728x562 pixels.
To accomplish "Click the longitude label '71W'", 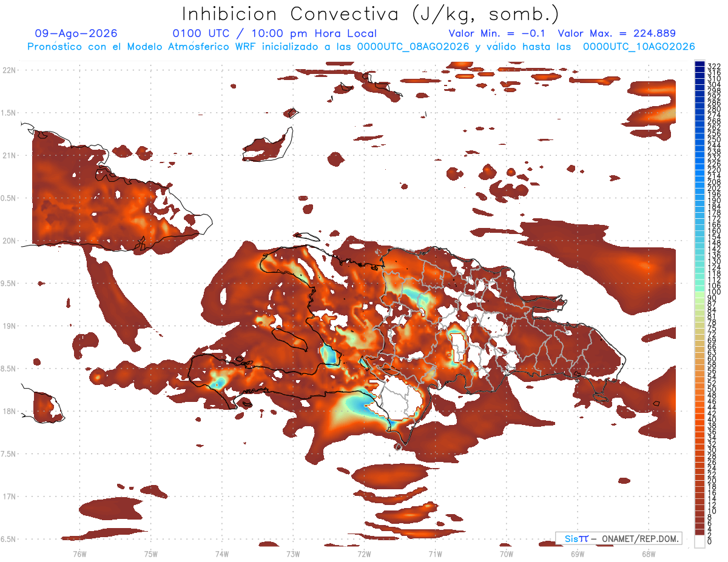I will [435, 554].
